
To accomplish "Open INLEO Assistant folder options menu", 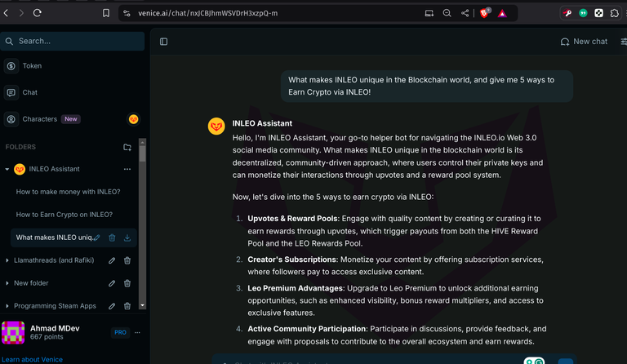I will coord(127,169).
